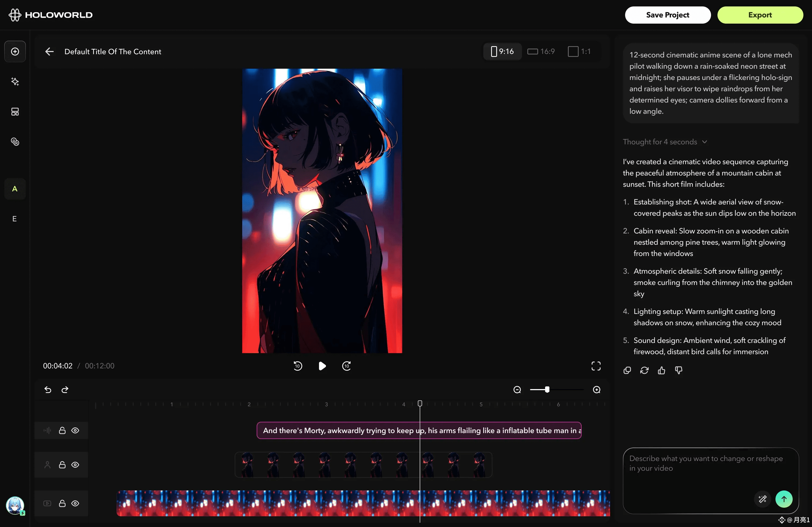Zoom in on the timeline
The height and width of the screenshot is (527, 812).
pyautogui.click(x=596, y=390)
